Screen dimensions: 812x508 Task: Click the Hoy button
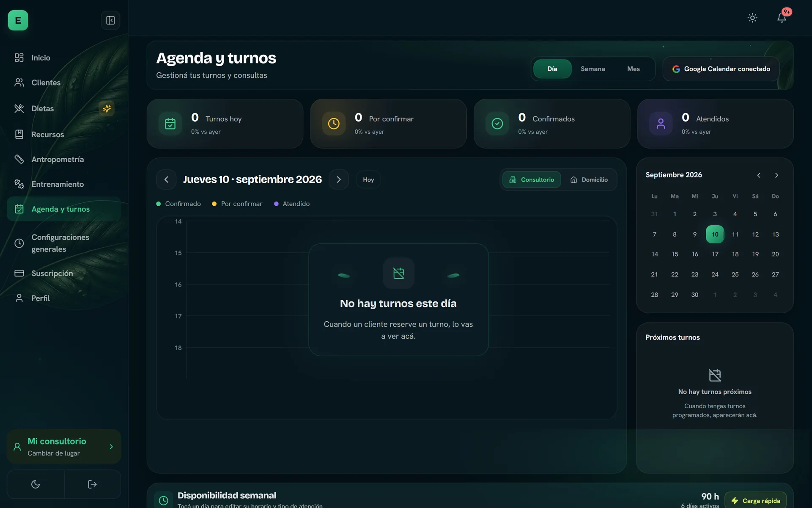(x=368, y=179)
